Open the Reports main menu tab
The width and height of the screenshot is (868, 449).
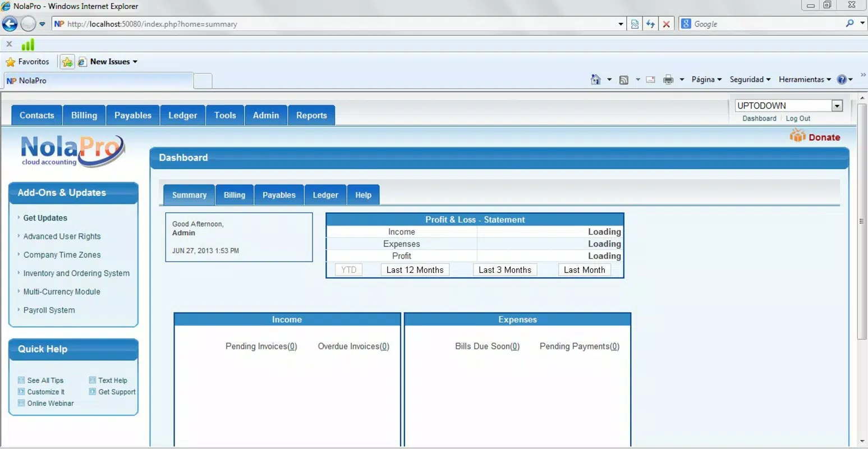311,115
